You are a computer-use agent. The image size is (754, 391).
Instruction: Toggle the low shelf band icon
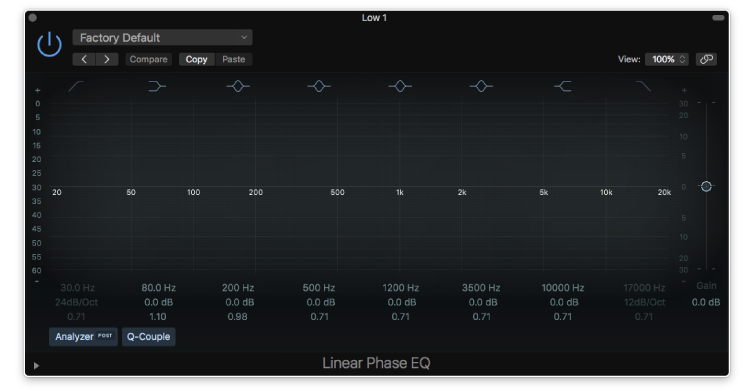(x=157, y=86)
